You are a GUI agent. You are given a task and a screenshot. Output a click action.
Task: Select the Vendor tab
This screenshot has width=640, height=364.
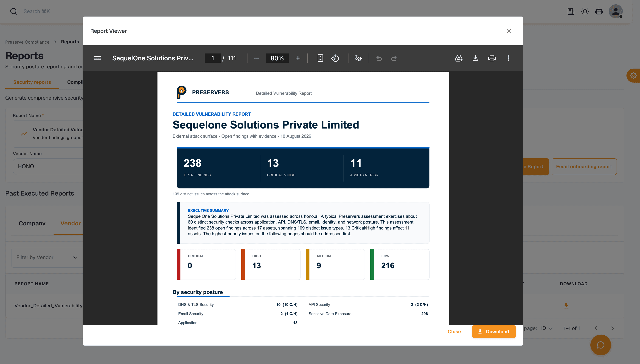click(x=70, y=223)
